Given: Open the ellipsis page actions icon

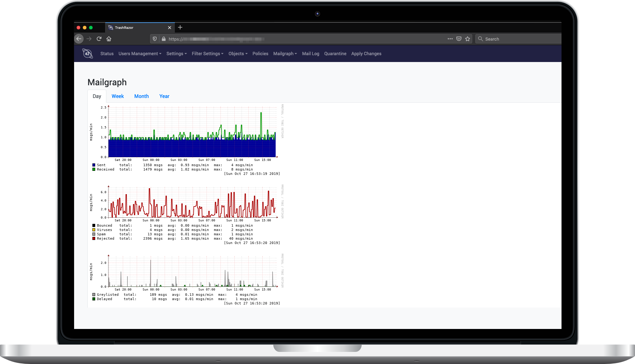Looking at the screenshot, I should 450,39.
